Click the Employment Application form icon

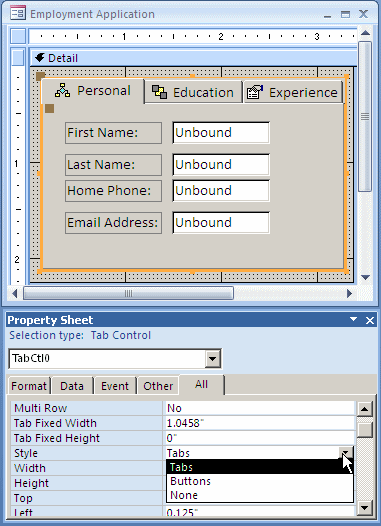17,14
